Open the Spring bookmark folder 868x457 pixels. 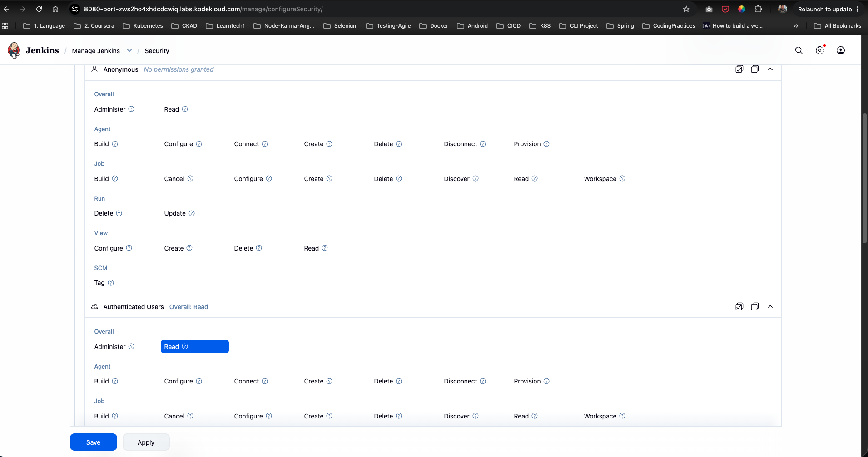(620, 26)
